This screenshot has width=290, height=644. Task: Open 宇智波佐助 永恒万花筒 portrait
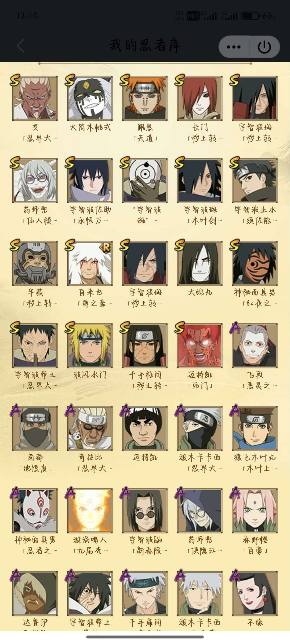pyautogui.click(x=90, y=181)
